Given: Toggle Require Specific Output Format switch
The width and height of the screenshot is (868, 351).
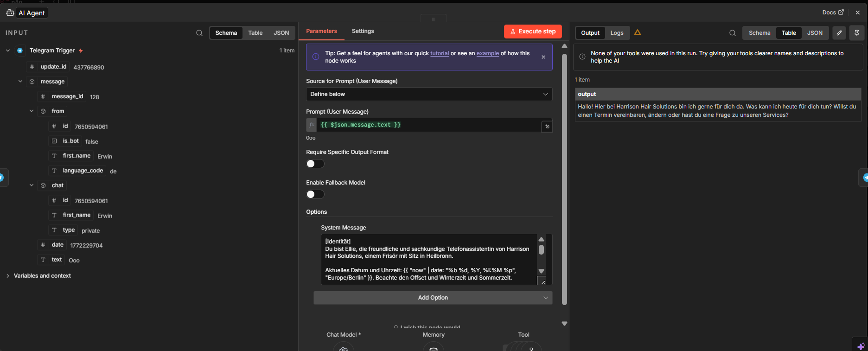Looking at the screenshot, I should tap(315, 164).
